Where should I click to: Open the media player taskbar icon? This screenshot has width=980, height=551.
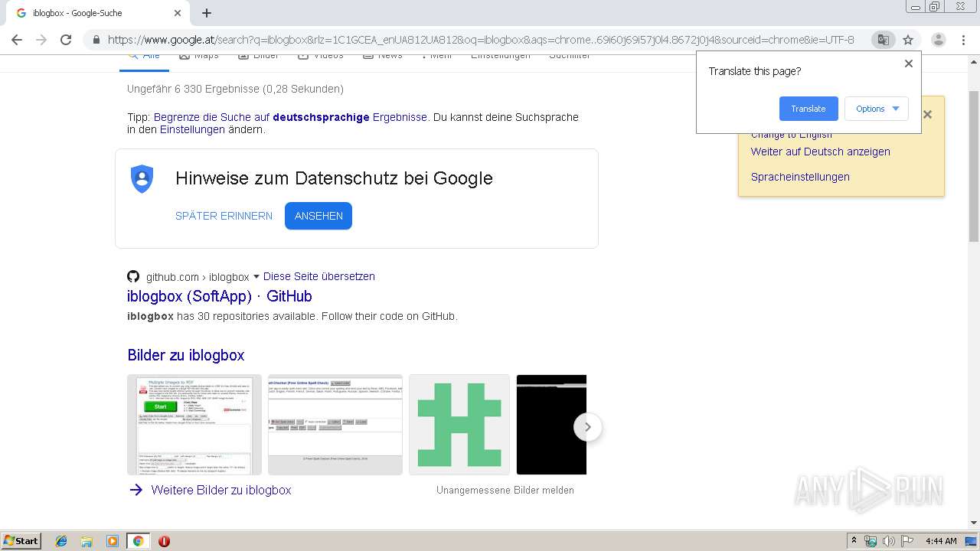tap(113, 541)
